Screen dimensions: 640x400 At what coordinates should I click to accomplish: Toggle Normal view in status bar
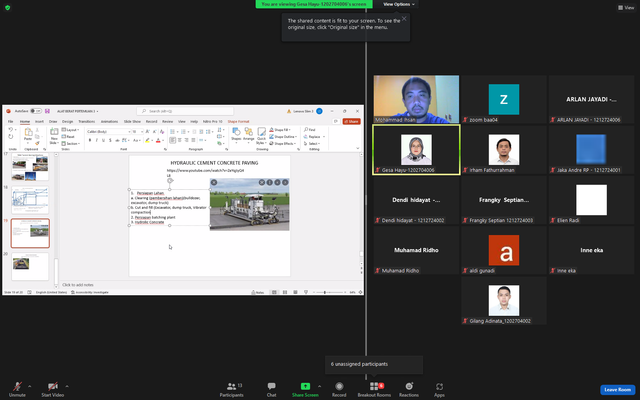click(274, 292)
